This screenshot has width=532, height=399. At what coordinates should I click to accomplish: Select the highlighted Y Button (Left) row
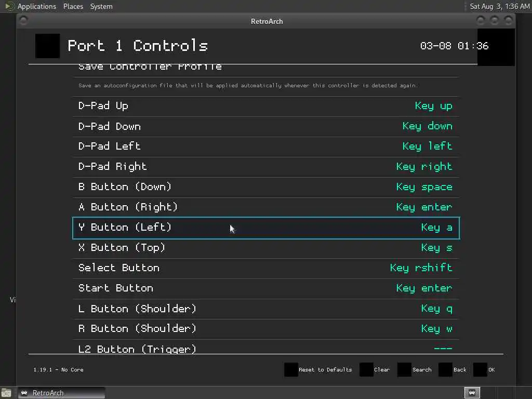coord(266,228)
